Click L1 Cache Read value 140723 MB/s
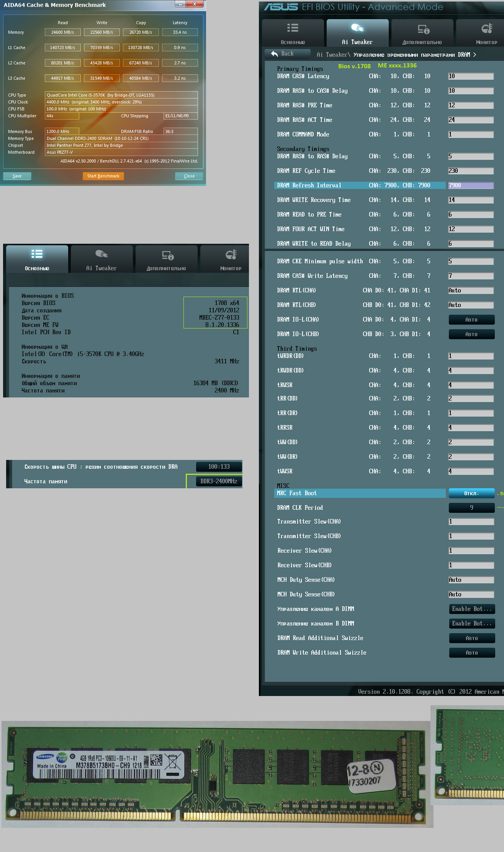 [63, 48]
